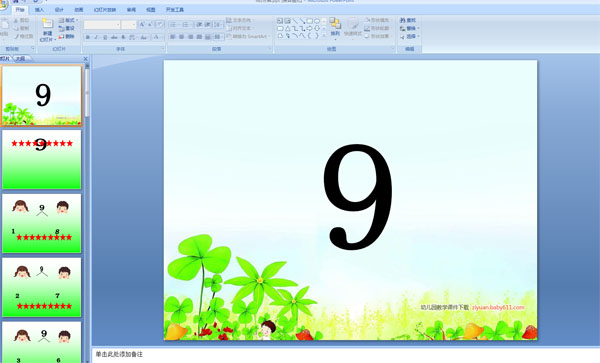
Task: Click the Decrease Indent icon
Action: (x=199, y=24)
